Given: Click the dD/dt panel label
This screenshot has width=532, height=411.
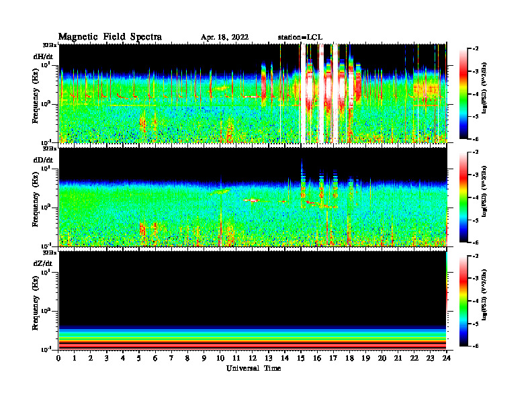Looking at the screenshot, I should (43, 160).
